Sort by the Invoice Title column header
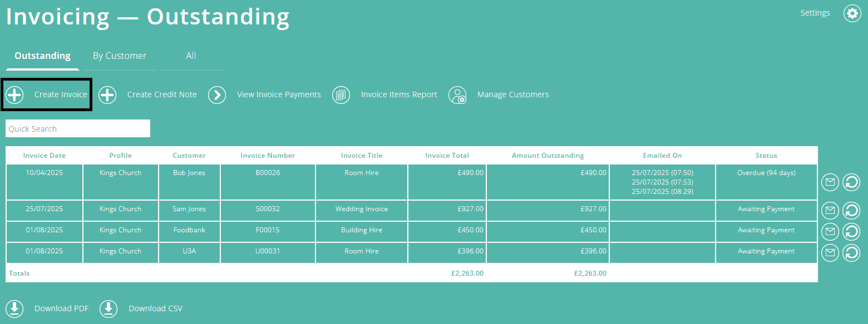This screenshot has height=324, width=868. [x=362, y=156]
